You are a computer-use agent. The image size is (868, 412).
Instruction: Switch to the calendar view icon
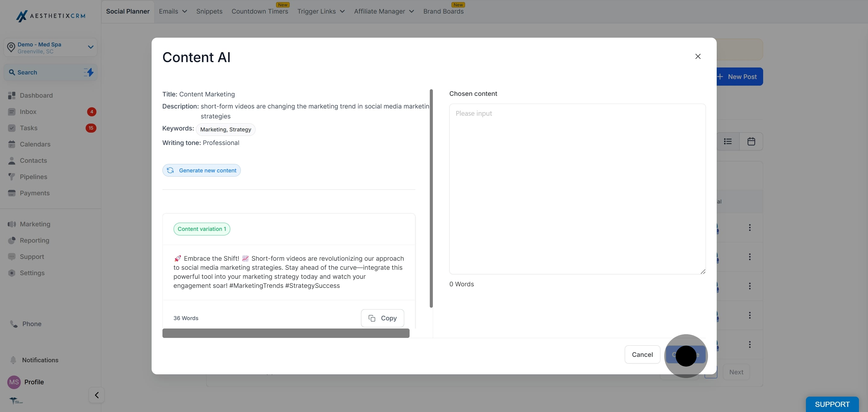click(751, 141)
